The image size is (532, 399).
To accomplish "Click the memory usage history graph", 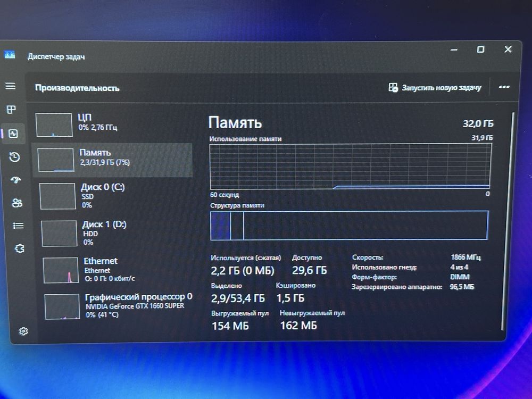I will coord(350,166).
